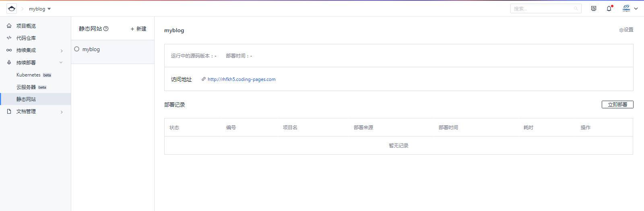Focus the search input field
The height and width of the screenshot is (211, 644).
pos(541,8)
